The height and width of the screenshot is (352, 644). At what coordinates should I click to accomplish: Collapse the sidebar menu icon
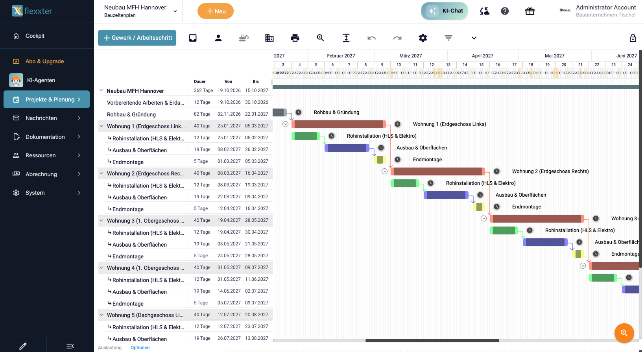[x=70, y=346]
